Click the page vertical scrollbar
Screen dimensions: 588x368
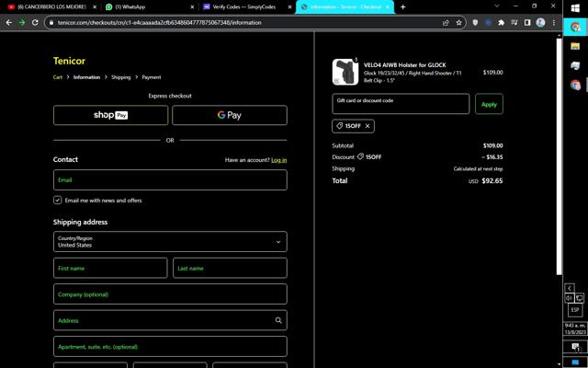(x=560, y=155)
